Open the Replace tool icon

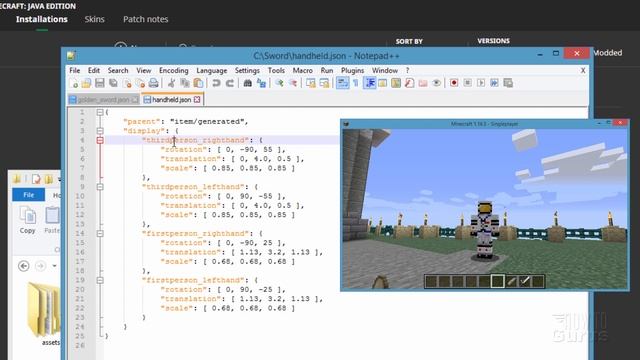(x=261, y=83)
